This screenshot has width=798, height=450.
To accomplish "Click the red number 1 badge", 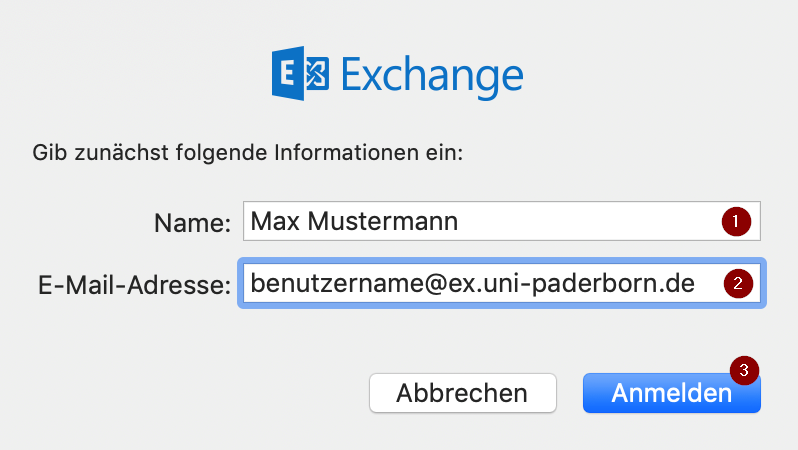I will pos(736,221).
